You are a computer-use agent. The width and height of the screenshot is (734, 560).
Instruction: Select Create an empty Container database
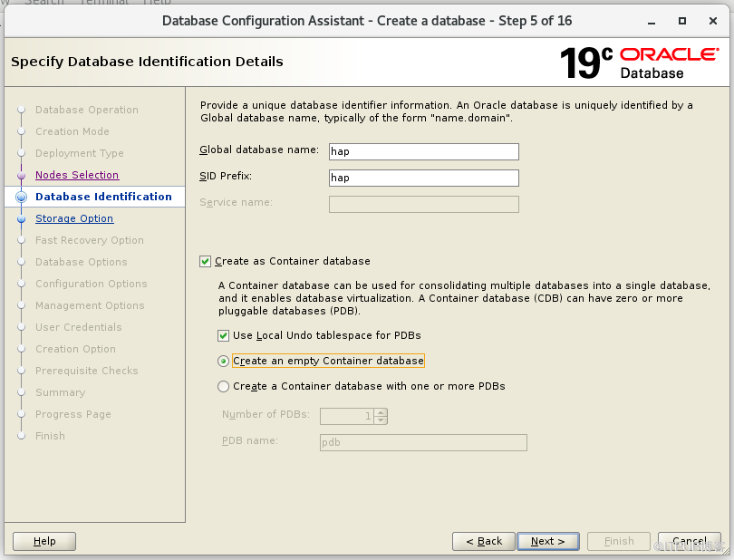point(223,361)
